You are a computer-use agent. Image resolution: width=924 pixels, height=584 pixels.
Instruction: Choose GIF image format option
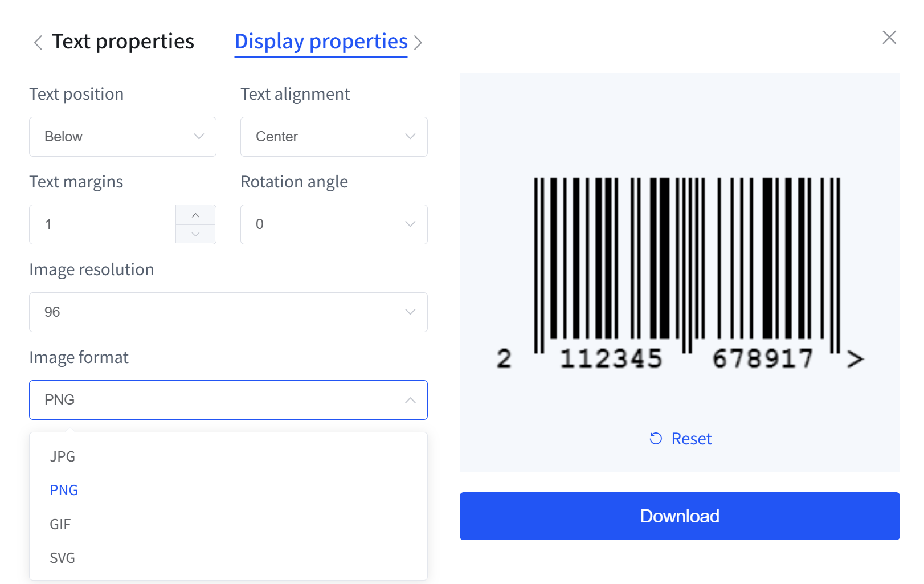point(228,524)
